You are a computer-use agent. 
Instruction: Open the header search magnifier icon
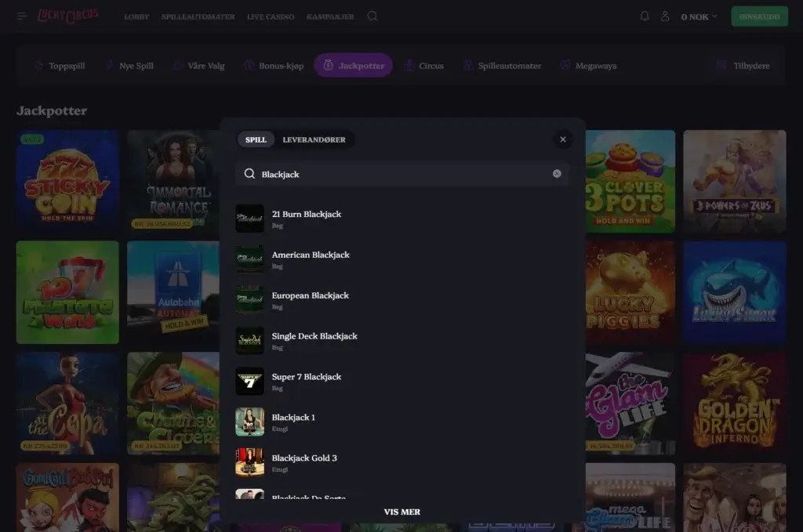[x=372, y=16]
